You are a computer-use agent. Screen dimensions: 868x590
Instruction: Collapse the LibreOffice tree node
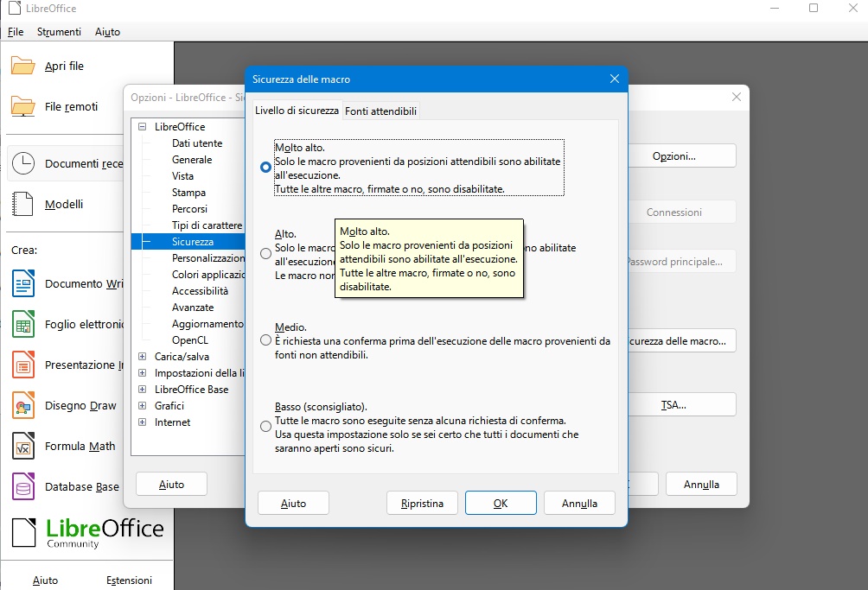pyautogui.click(x=143, y=127)
